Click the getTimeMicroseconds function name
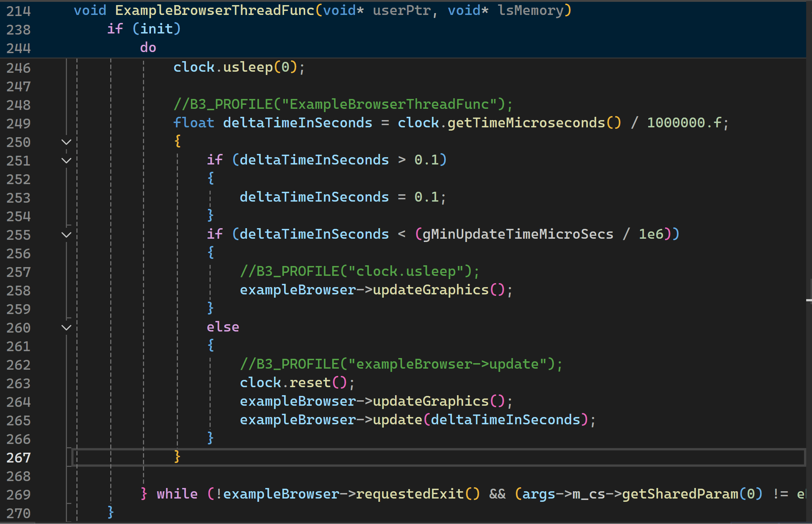 tap(526, 123)
